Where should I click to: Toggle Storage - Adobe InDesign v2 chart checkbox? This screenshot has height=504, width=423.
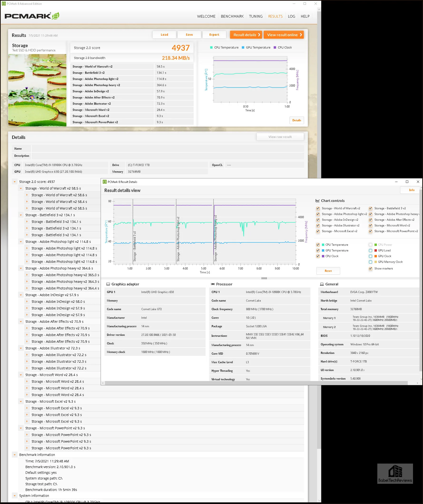pyautogui.click(x=318, y=220)
